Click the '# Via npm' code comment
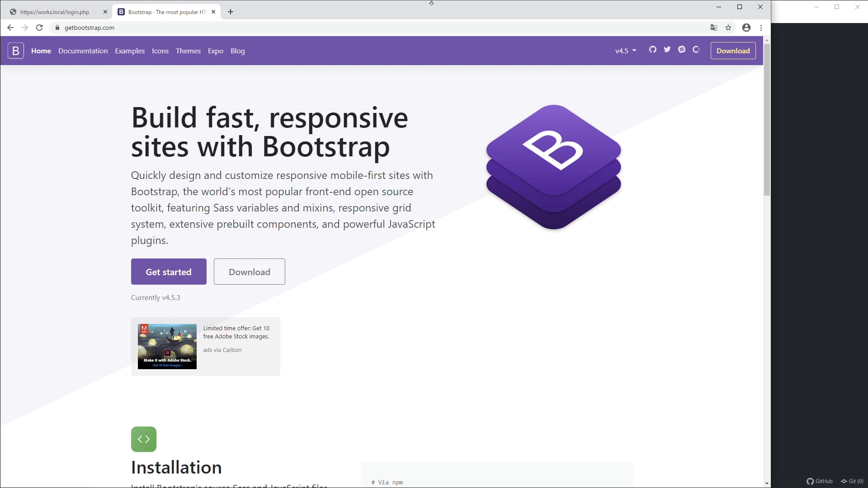The height and width of the screenshot is (488, 868). click(x=387, y=482)
